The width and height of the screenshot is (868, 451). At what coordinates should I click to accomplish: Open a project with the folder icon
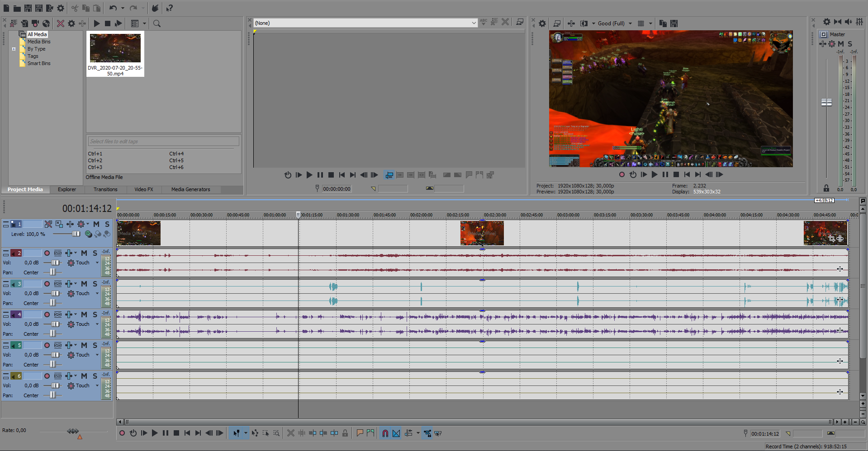17,8
